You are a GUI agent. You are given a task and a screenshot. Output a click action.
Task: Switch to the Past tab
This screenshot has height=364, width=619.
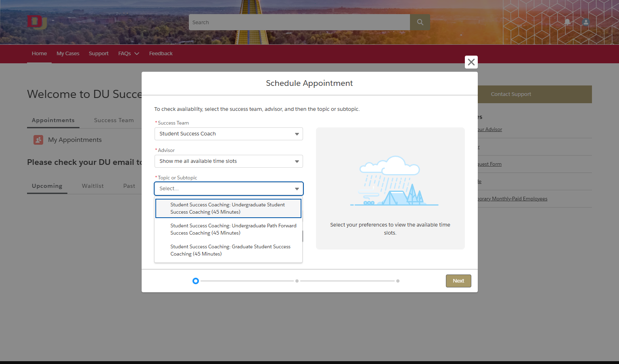pyautogui.click(x=129, y=186)
